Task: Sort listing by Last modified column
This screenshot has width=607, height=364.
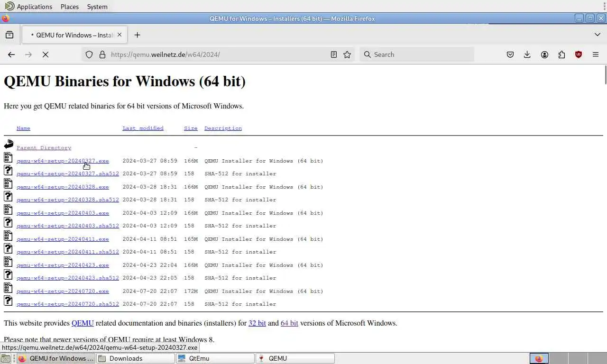Action: 143,128
